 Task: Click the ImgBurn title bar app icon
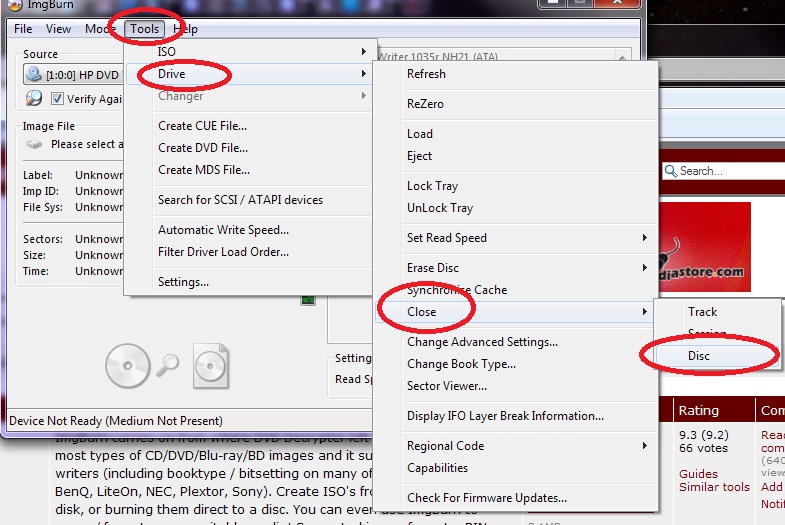[x=15, y=6]
